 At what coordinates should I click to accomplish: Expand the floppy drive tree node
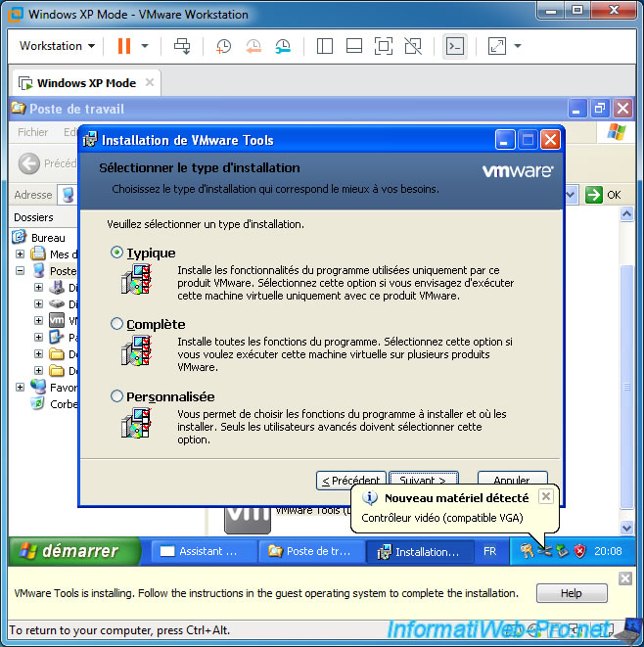38,287
